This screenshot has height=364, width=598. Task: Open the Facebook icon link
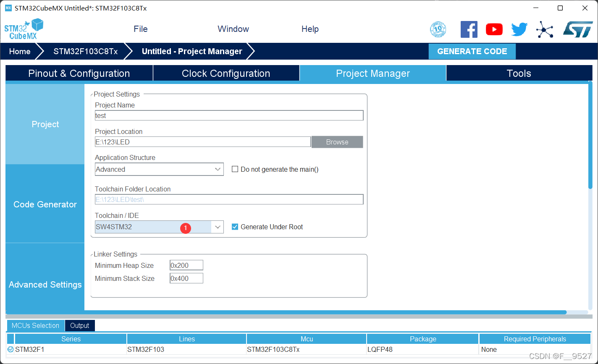(x=469, y=29)
